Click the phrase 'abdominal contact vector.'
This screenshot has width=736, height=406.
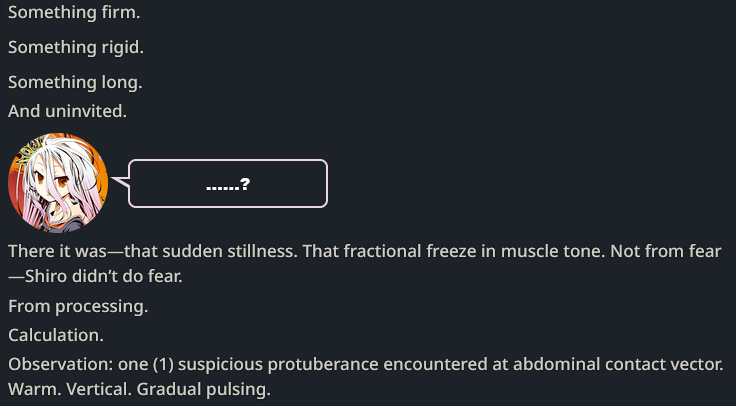(618, 364)
